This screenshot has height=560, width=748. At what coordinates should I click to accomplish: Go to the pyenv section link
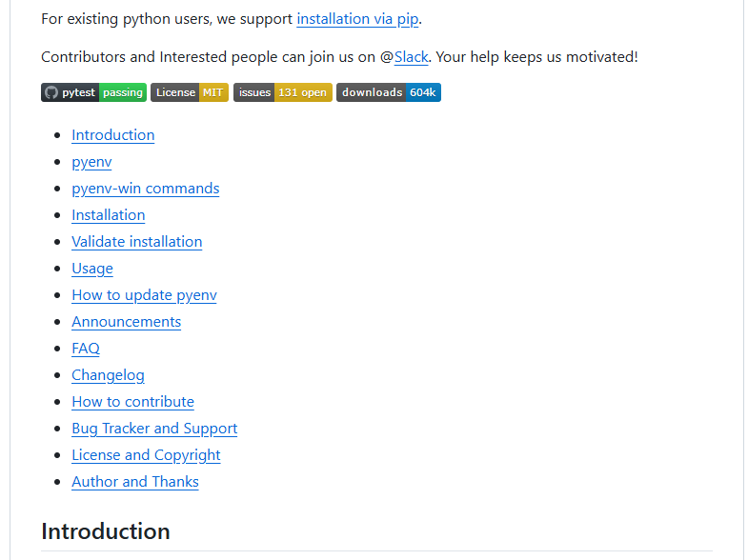(91, 162)
